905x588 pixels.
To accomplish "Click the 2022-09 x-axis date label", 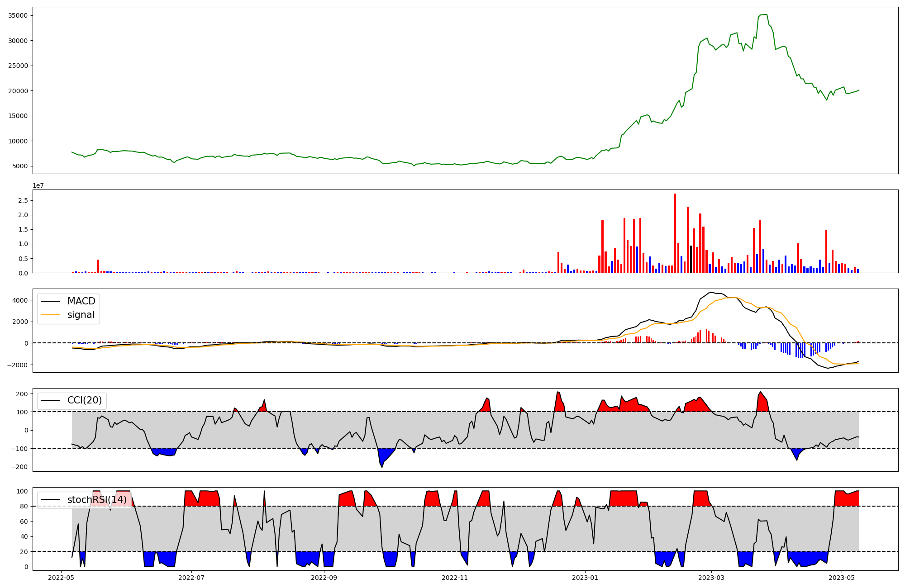I will click(x=324, y=578).
